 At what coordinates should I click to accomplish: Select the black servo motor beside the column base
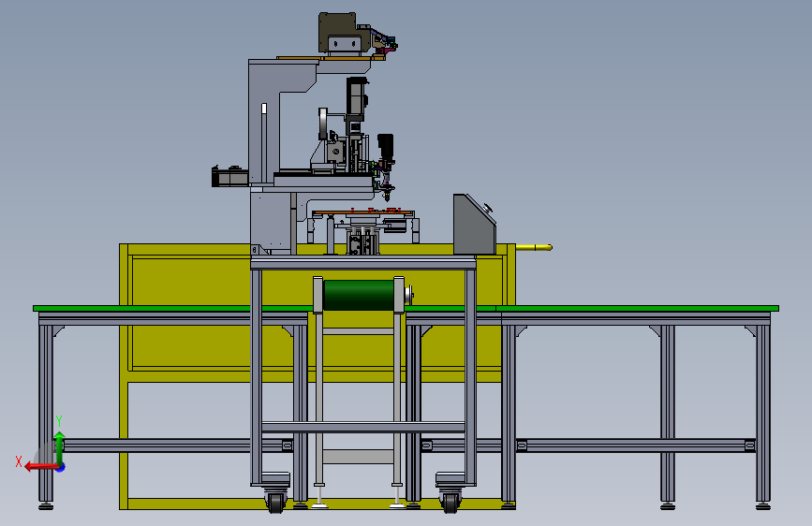click(x=229, y=176)
